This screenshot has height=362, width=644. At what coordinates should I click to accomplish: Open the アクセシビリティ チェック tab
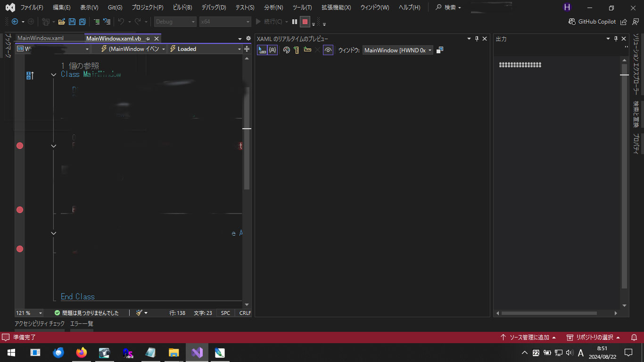[x=40, y=324]
